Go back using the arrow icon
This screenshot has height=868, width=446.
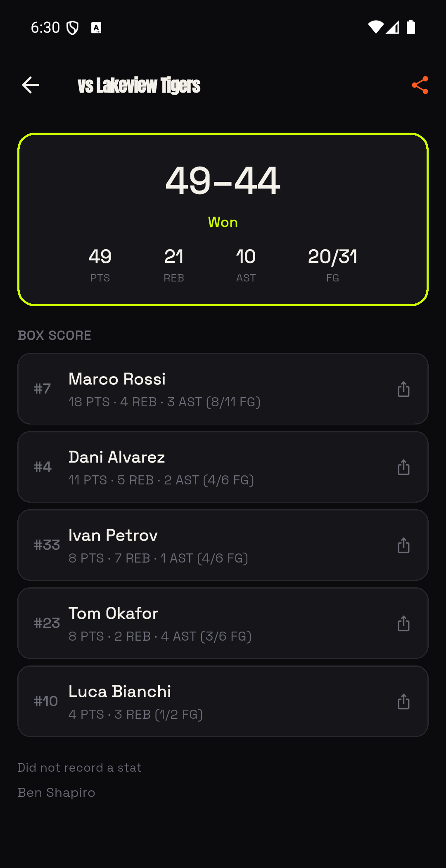[31, 85]
